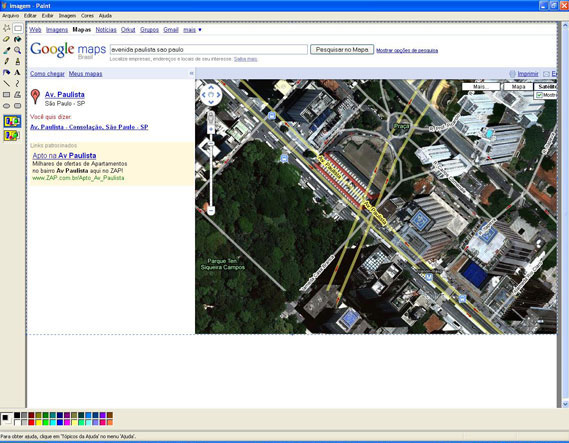This screenshot has height=443, width=569.
Task: Select the Eraser tool
Action: pos(7,39)
